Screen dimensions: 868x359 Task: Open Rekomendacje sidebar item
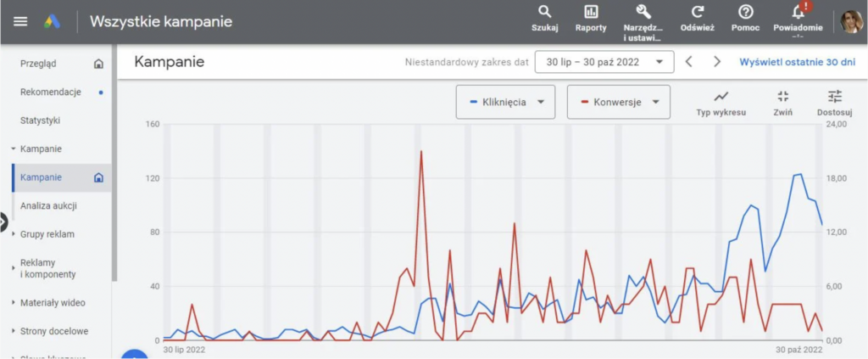pos(50,92)
